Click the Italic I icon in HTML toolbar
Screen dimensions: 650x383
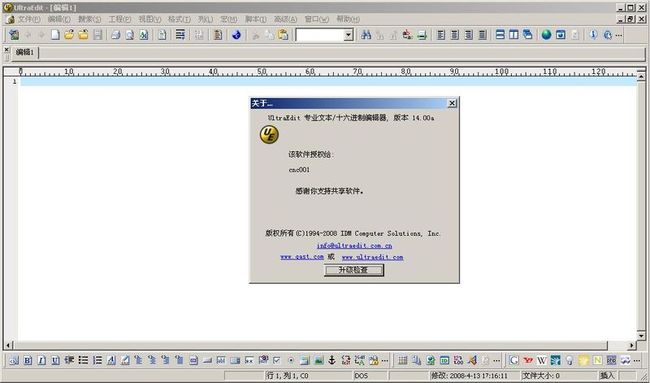(41, 360)
